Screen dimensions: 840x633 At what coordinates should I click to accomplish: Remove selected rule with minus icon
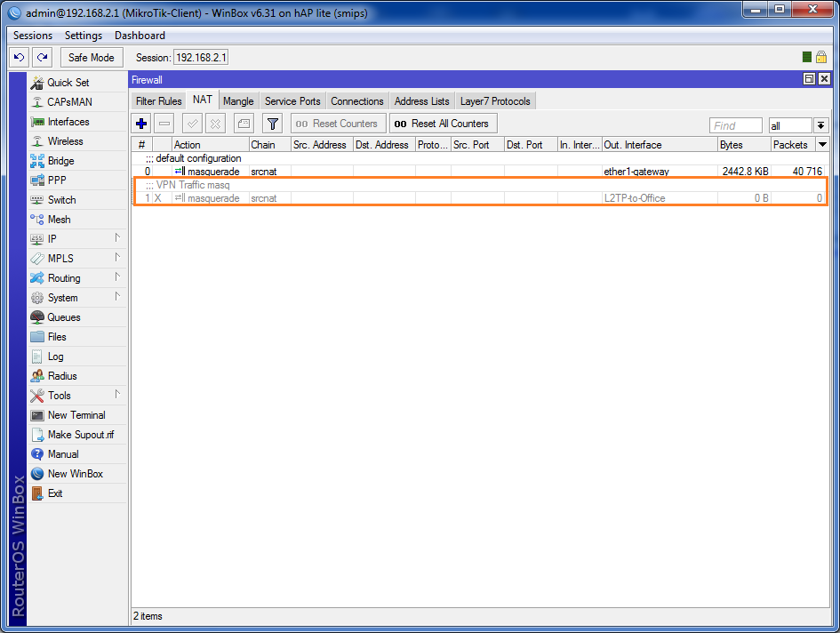click(164, 124)
